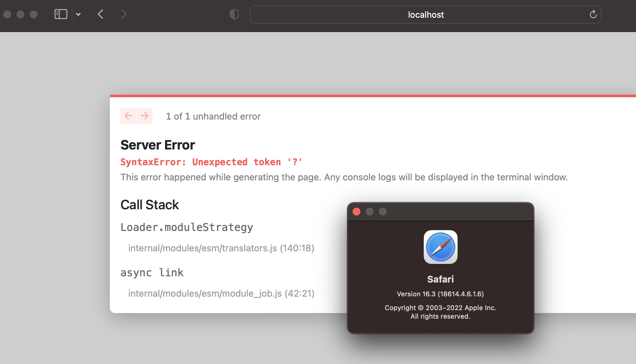Click the Server Error heading

click(x=158, y=145)
